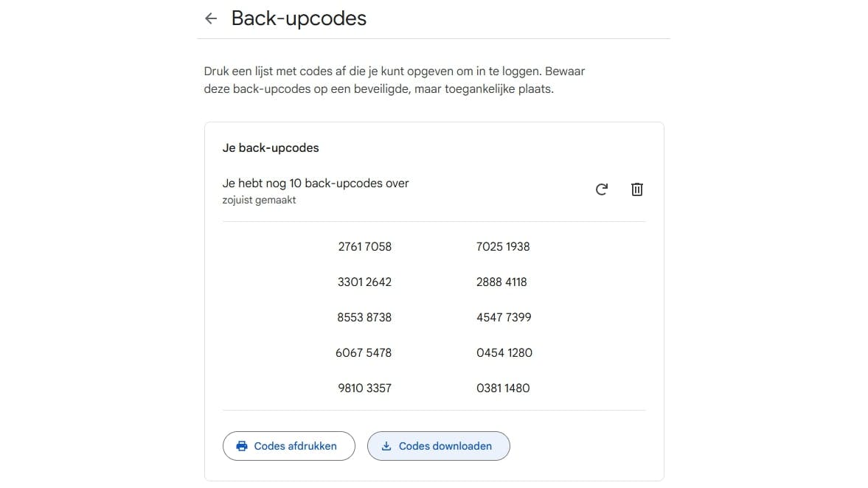Click the code 9810 3357
The height and width of the screenshot is (488, 868).
click(x=364, y=388)
